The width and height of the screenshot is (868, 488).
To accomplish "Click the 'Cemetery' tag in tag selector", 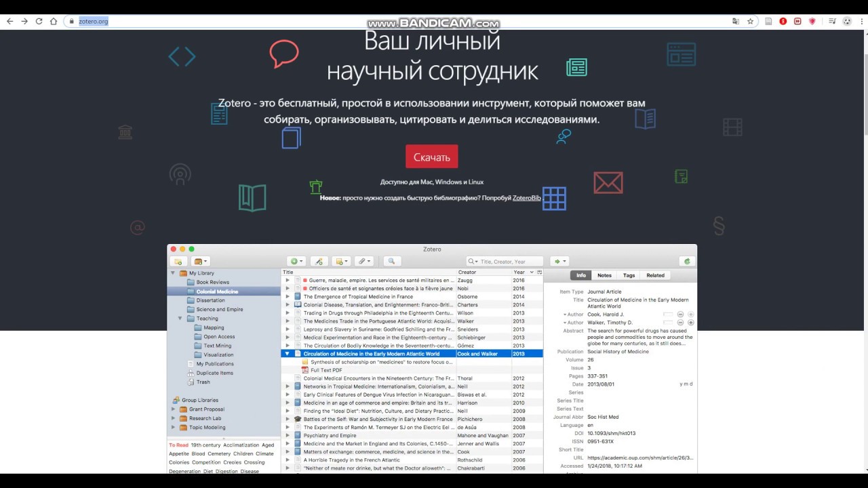I will (x=219, y=453).
